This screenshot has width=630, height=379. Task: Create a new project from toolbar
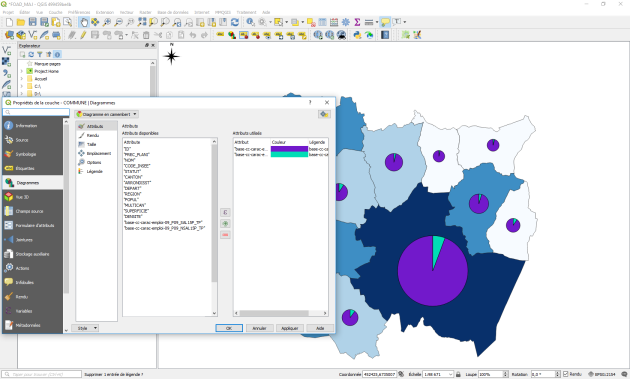coord(9,22)
